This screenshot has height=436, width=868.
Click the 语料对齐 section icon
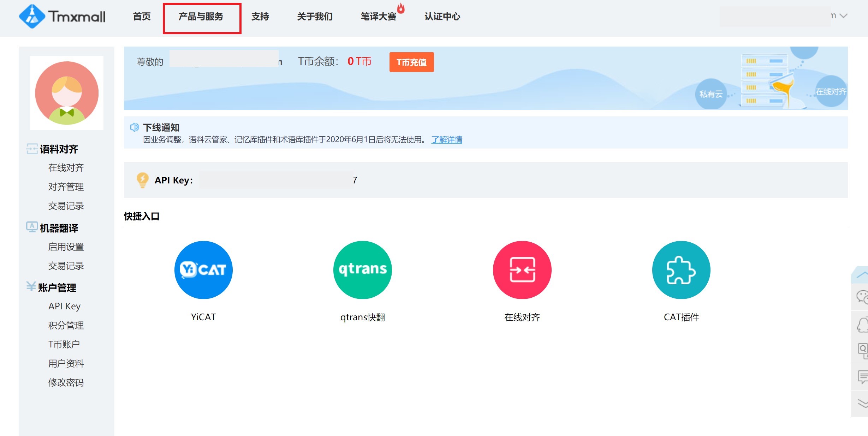click(x=32, y=149)
